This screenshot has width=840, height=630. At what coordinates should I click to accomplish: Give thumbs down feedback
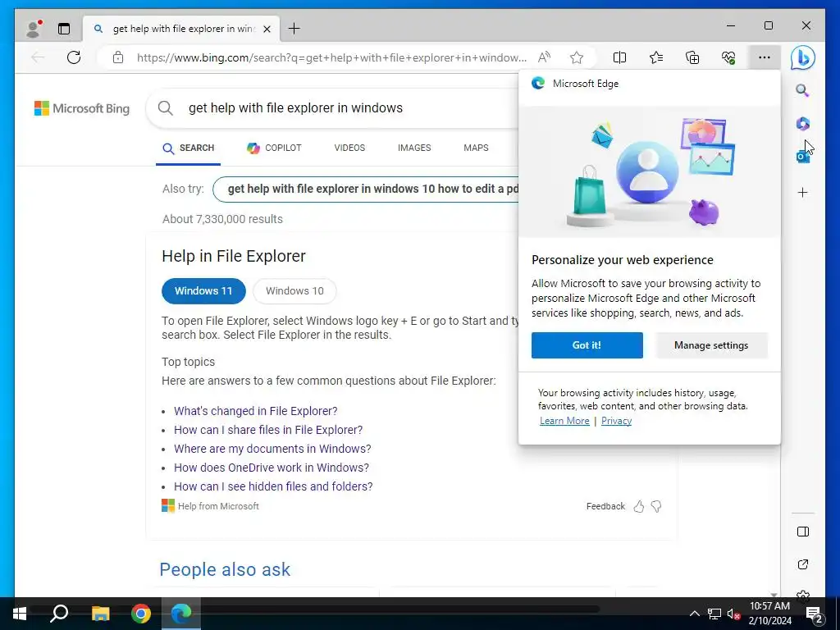tap(656, 506)
